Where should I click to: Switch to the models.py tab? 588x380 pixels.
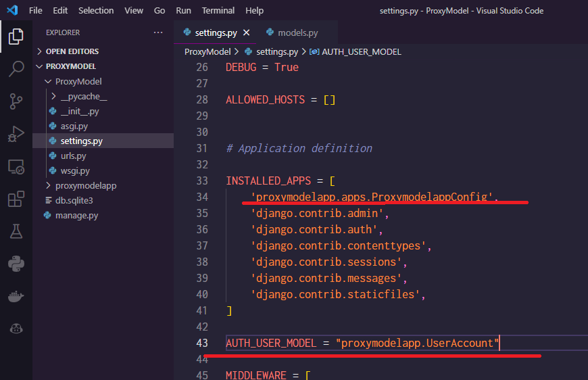tap(297, 32)
